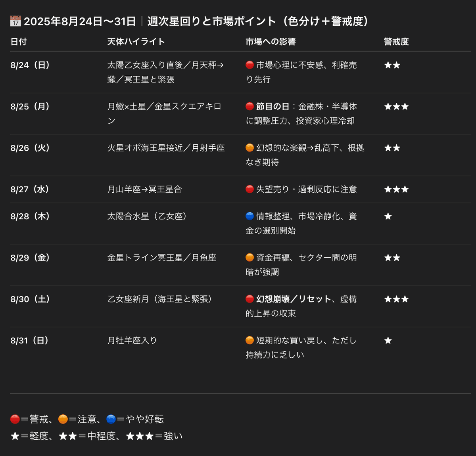Viewport: 476px width, 456px height.
Task: Click the orange circle beside 短期的な買い戻し
Action: [250, 340]
